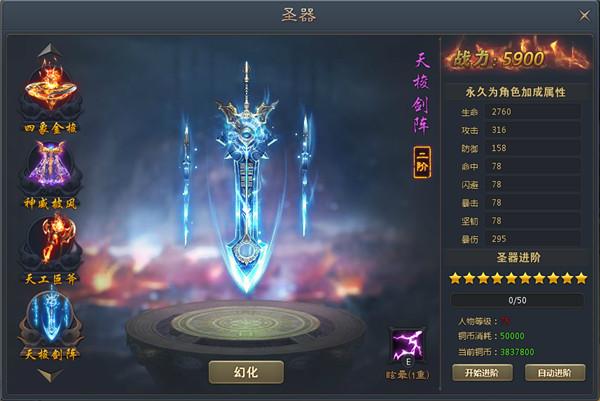Select the 天极剑阵 sword icon
The height and width of the screenshot is (401, 600).
click(51, 319)
